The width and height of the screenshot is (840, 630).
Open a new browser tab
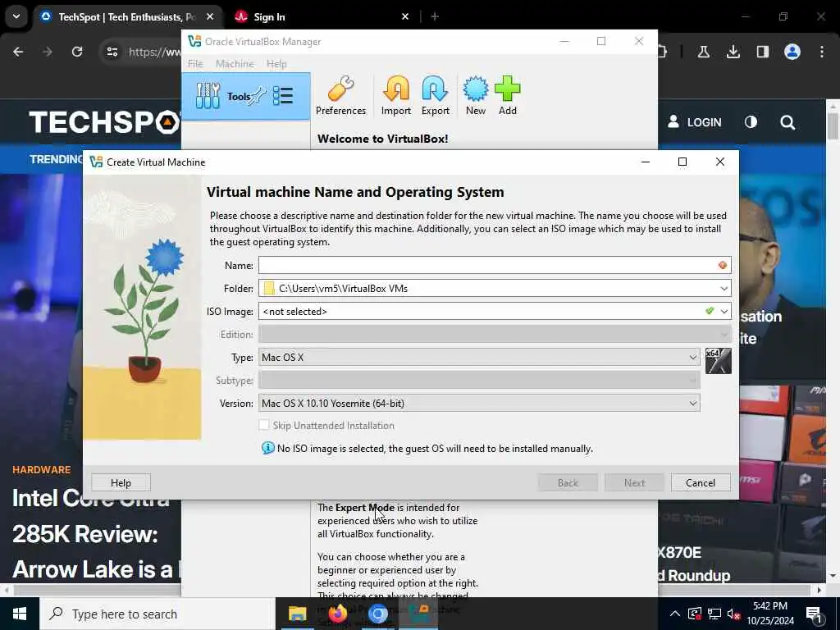click(435, 16)
